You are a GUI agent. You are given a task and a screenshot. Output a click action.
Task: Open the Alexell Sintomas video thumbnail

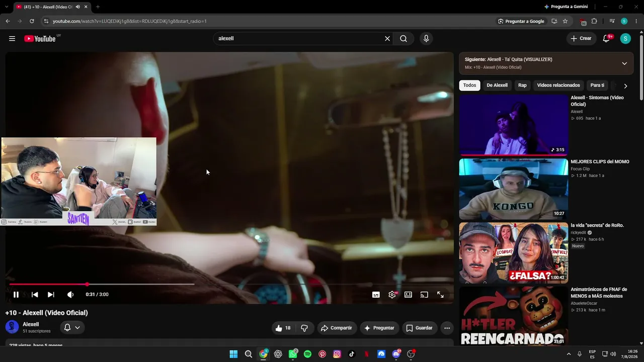pos(514,125)
